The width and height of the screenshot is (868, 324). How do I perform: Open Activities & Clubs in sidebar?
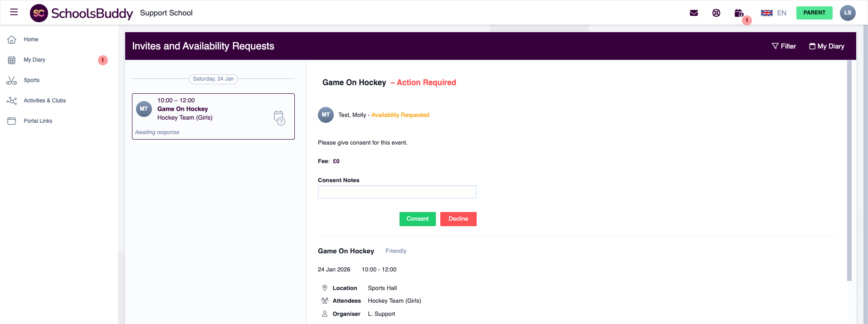pyautogui.click(x=44, y=101)
